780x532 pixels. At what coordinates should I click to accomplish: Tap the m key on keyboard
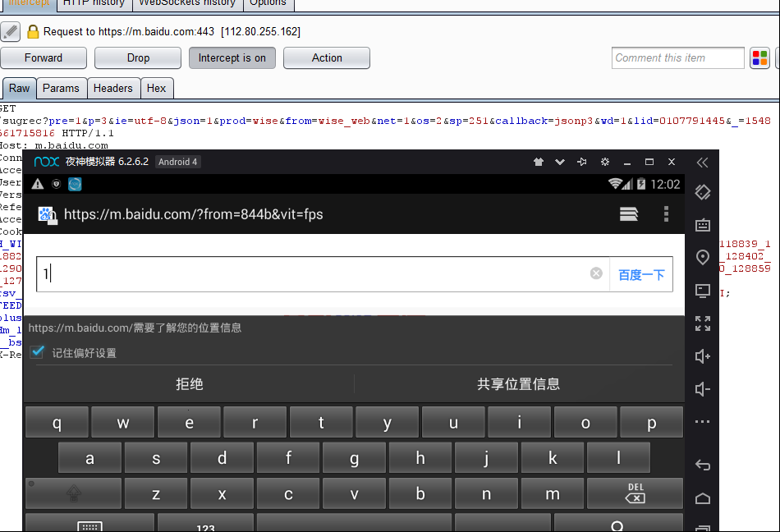(x=553, y=493)
